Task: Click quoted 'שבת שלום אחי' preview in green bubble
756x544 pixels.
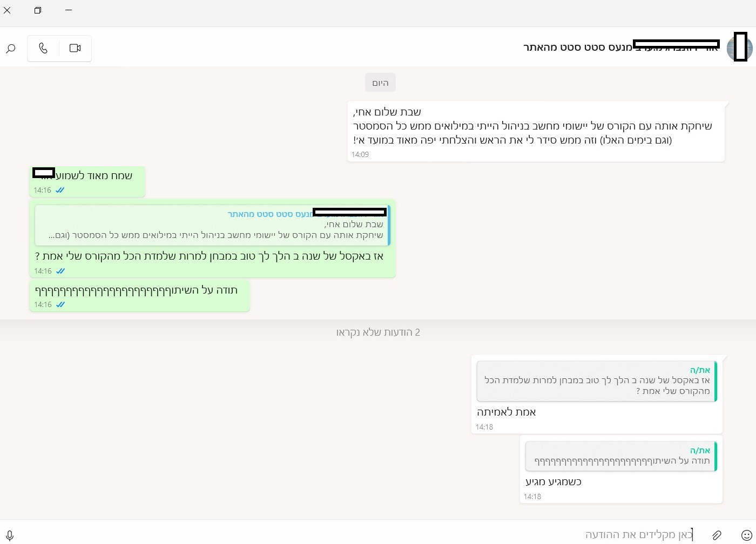Action: (212, 225)
